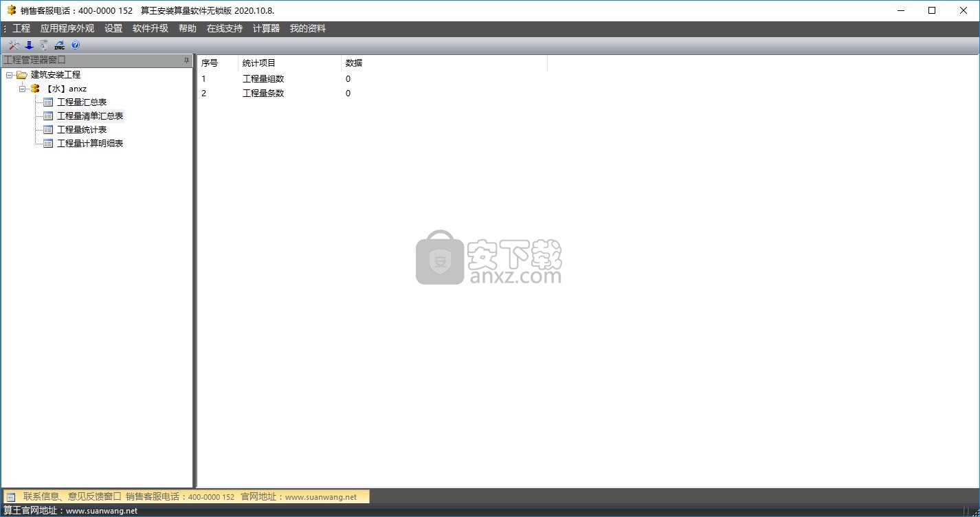
Task: Click table icon next to 工程量计算明细表
Action: click(x=48, y=144)
